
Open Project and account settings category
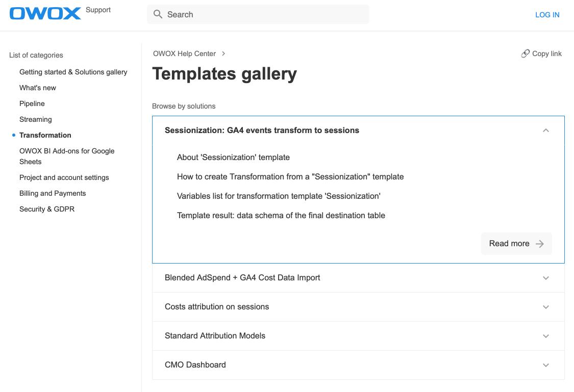[x=64, y=177]
